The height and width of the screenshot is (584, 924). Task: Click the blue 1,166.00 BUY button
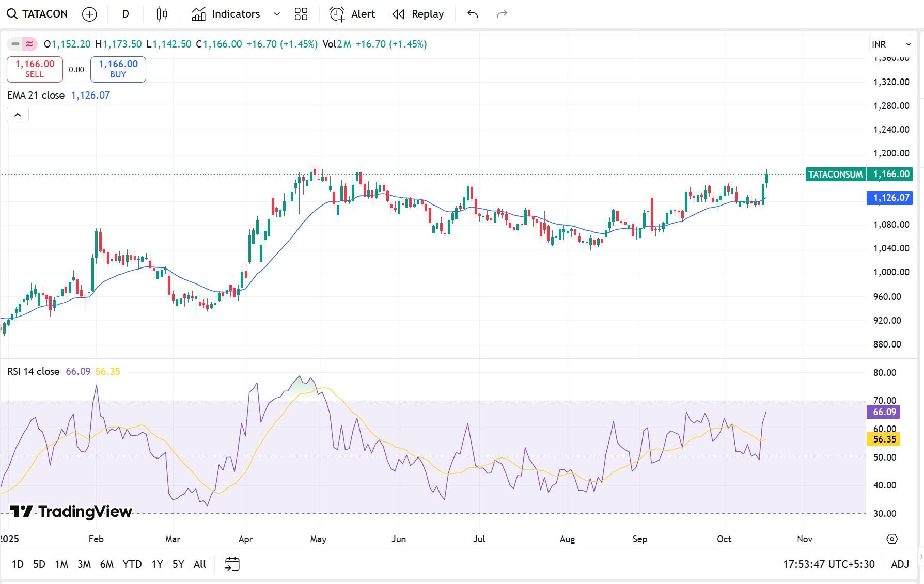pyautogui.click(x=118, y=69)
